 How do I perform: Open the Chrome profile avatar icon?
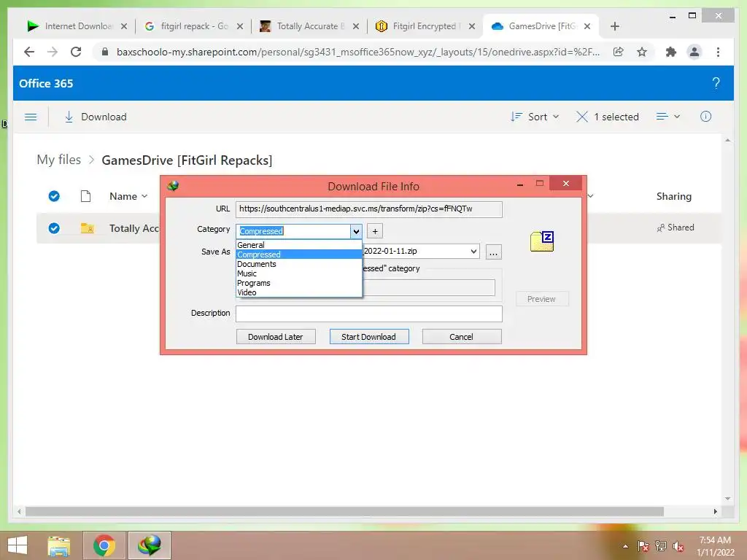(x=694, y=52)
